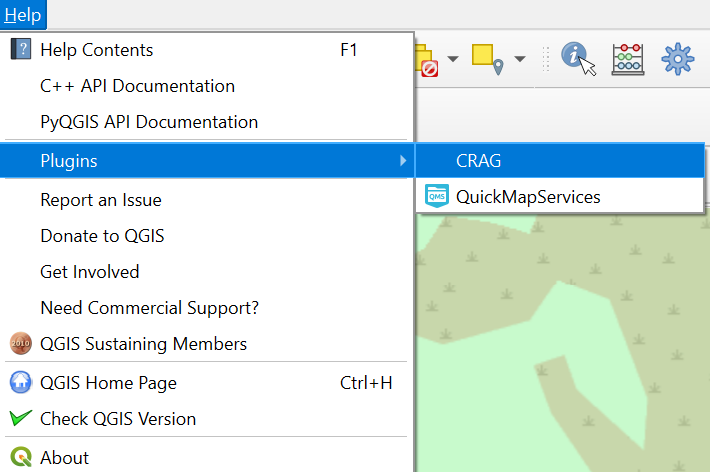Click the Ctrl+H shortcut text
The height and width of the screenshot is (472, 710).
point(366,383)
